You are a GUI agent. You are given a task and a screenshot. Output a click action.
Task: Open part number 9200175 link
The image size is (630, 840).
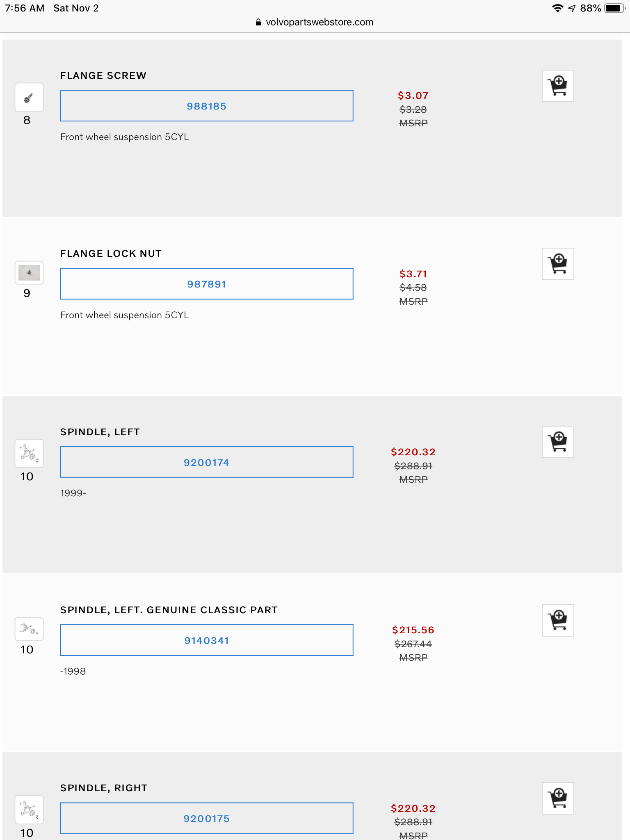(207, 819)
